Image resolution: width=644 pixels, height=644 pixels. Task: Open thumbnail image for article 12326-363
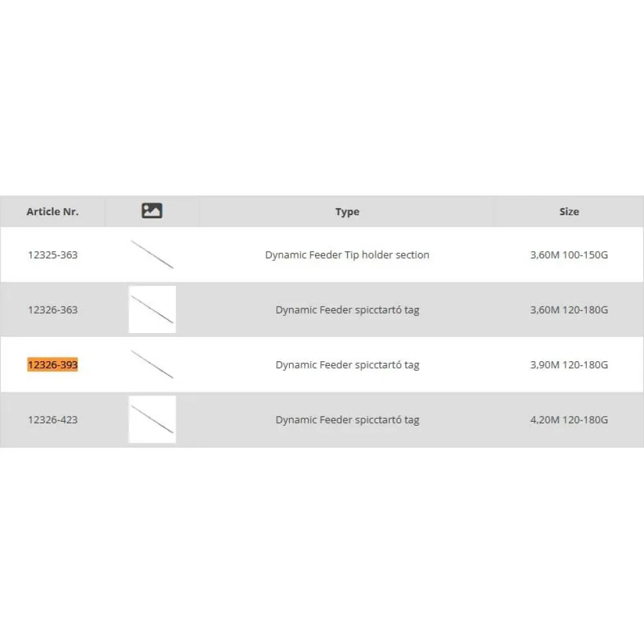[152, 310]
